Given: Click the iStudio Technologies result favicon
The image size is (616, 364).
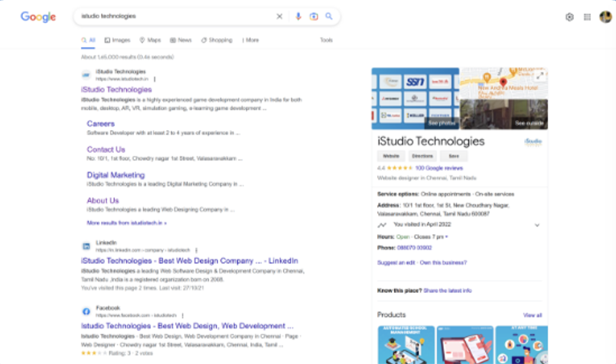Looking at the screenshot, I should pyautogui.click(x=86, y=75).
